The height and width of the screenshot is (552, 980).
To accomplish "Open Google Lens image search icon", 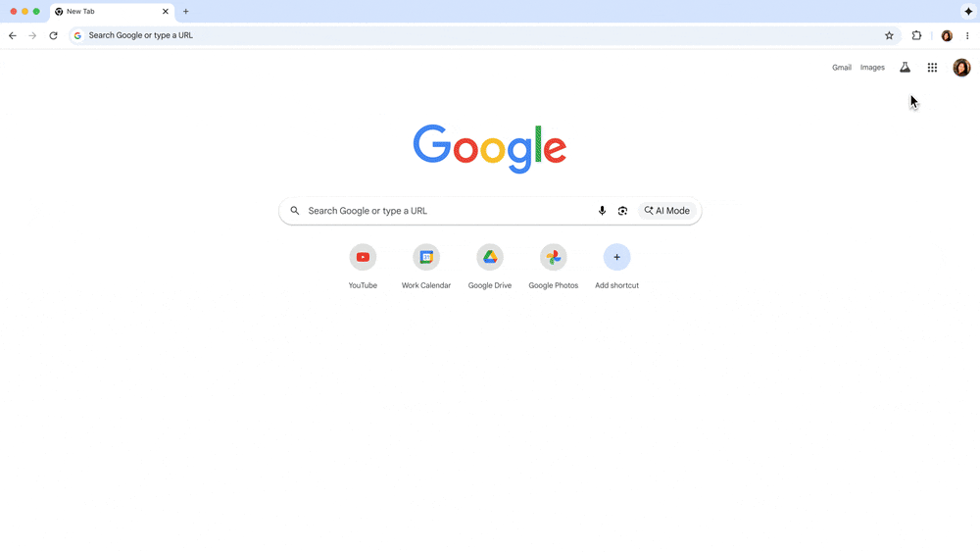I will point(622,211).
